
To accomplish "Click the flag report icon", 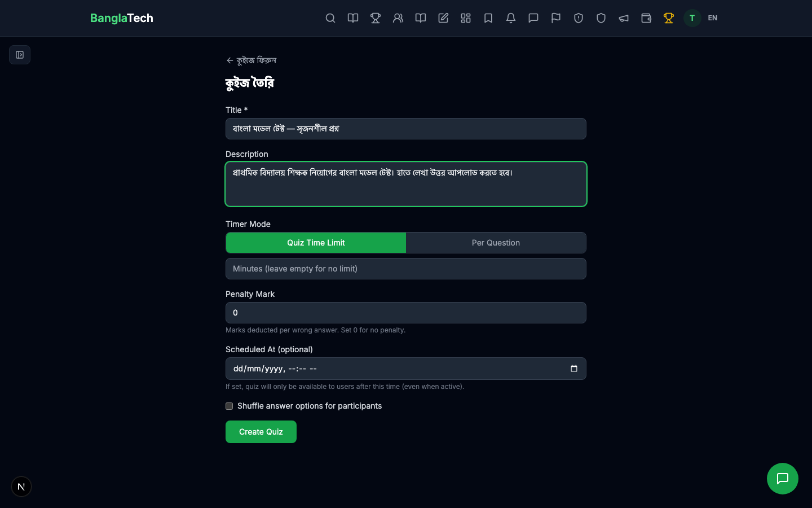I will [x=556, y=18].
